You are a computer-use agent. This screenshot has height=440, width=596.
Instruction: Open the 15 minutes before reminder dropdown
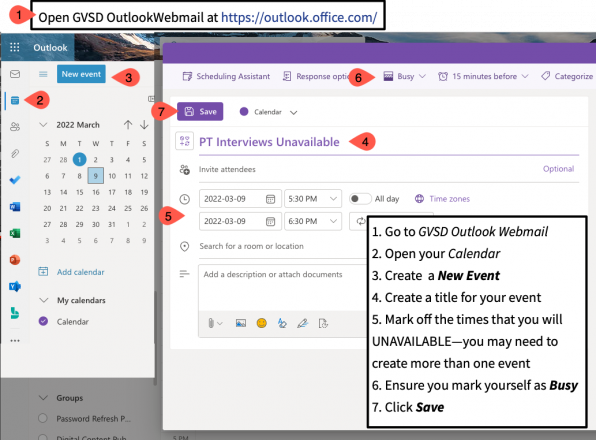pos(483,76)
